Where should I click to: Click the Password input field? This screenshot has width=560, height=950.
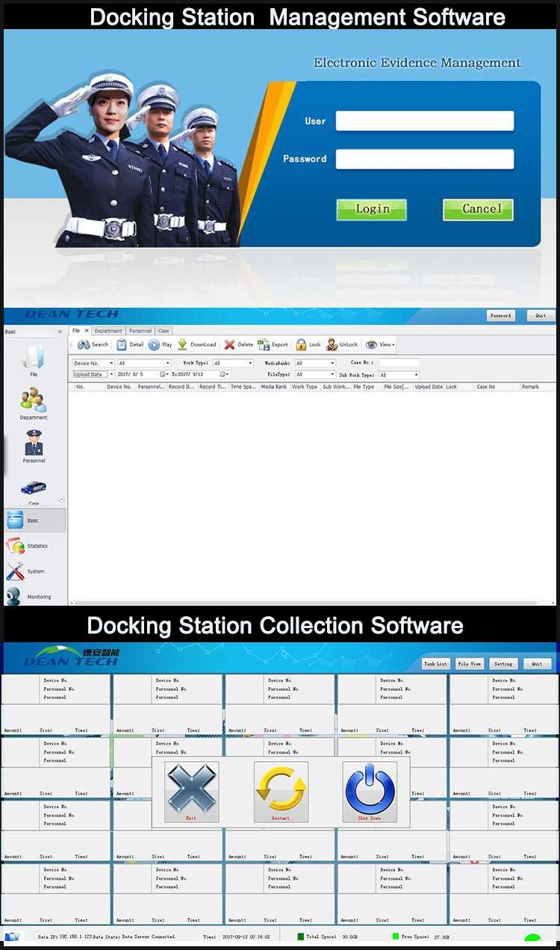pos(424,159)
